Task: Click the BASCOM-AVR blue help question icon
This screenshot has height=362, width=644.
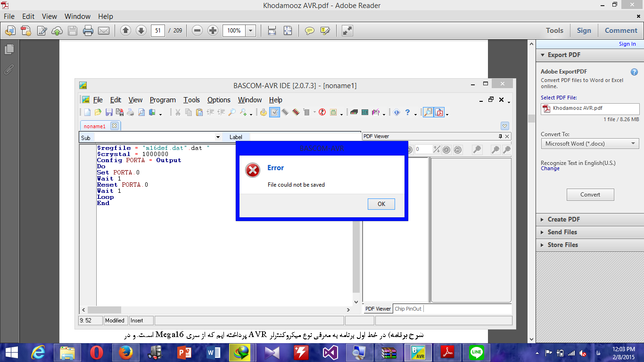Action: 408,112
